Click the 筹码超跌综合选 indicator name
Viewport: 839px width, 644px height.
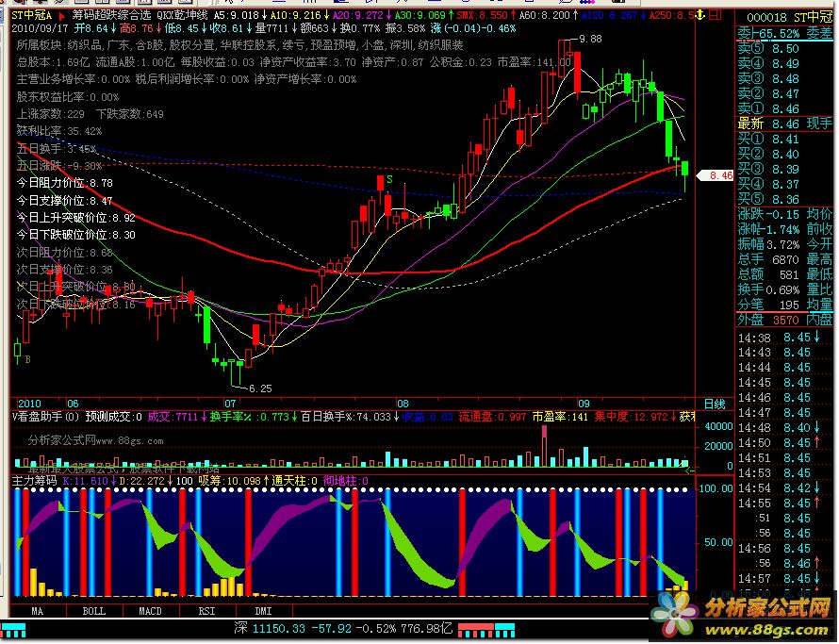112,15
